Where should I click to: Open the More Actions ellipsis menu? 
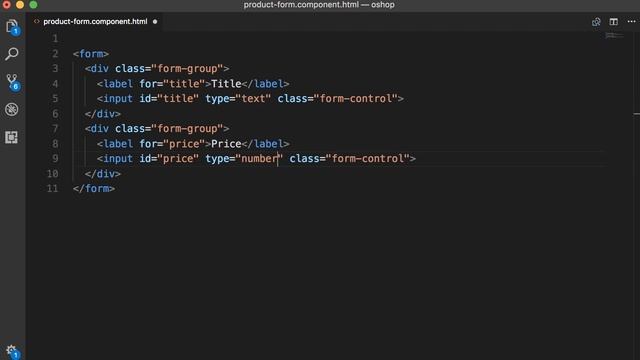631,22
